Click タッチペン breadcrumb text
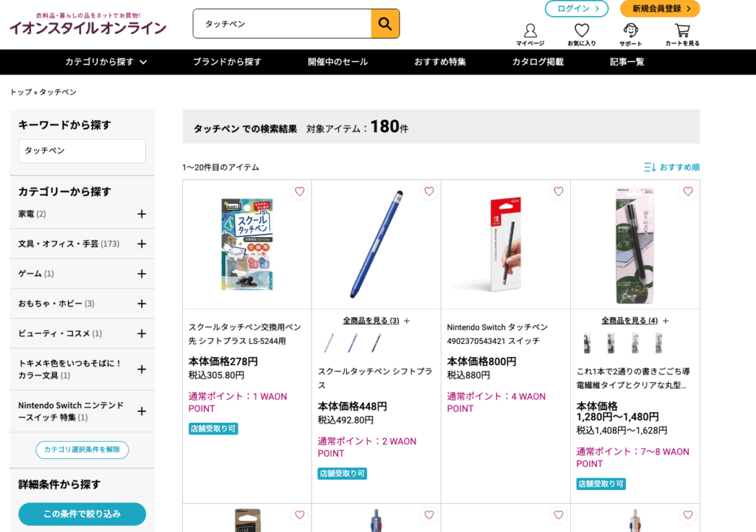 click(x=58, y=92)
